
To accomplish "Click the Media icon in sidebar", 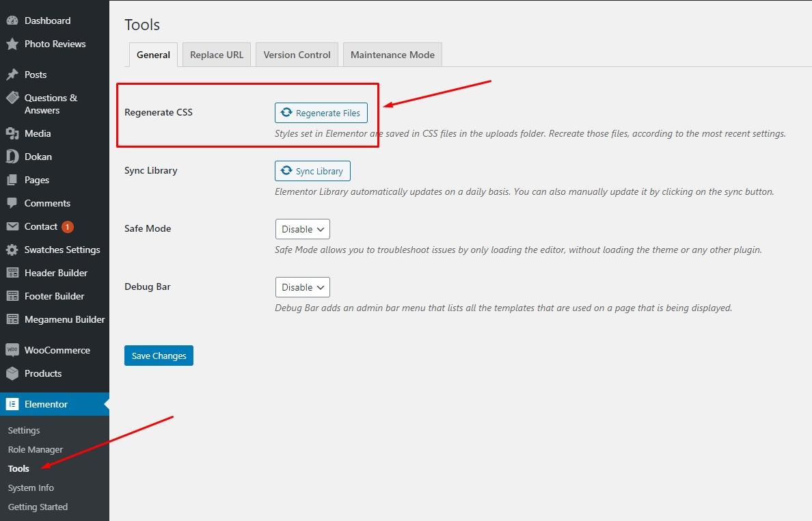I will (x=12, y=133).
